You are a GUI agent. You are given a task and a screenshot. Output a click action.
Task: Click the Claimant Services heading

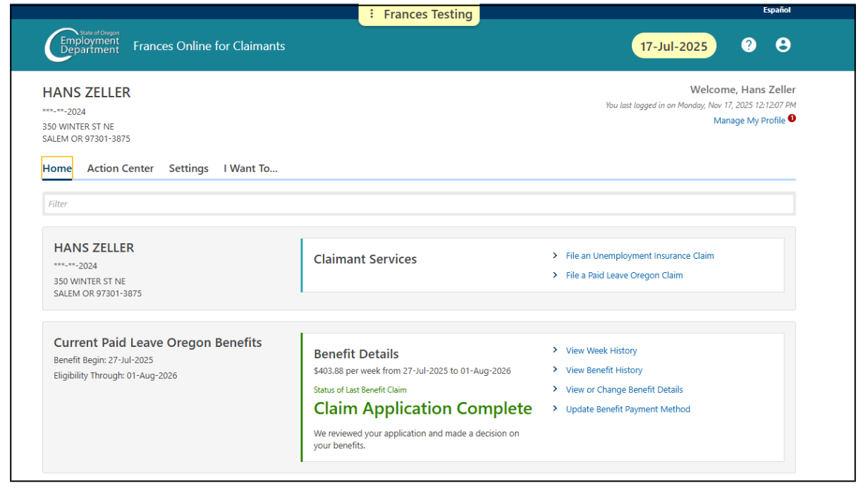click(365, 259)
